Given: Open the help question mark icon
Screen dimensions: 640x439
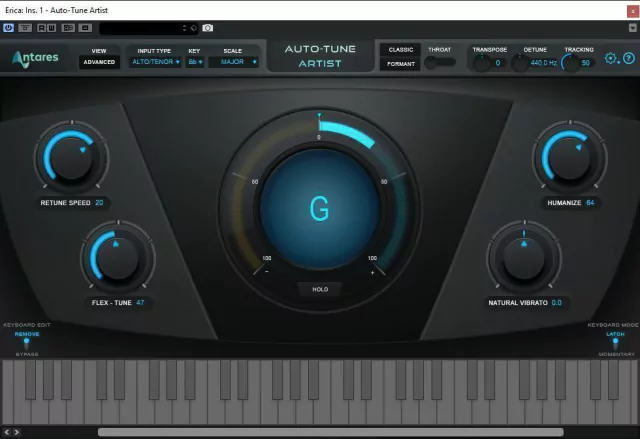Looking at the screenshot, I should pos(629,58).
